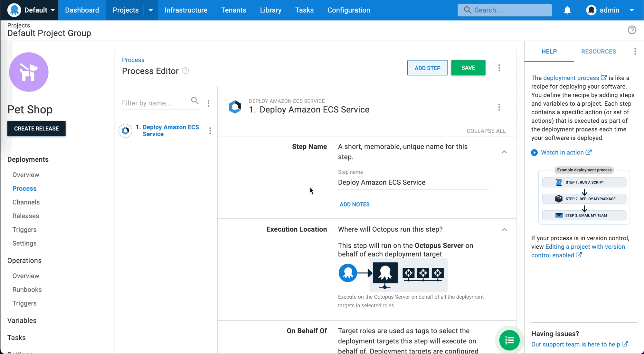
Task: Click the help question mark icon
Action: [x=632, y=30]
